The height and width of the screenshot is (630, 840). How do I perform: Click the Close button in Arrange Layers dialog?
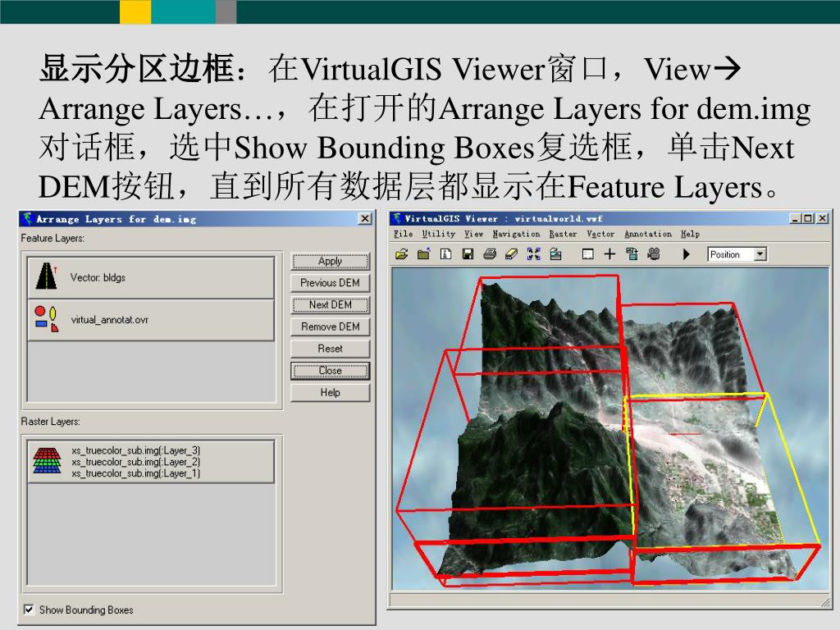pos(330,371)
